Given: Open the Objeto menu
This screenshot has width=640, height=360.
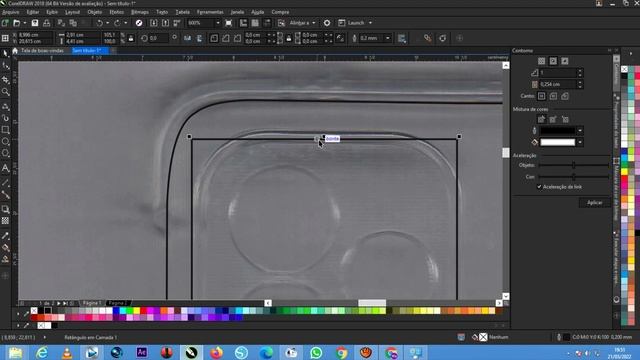Looking at the screenshot, I should 94,12.
